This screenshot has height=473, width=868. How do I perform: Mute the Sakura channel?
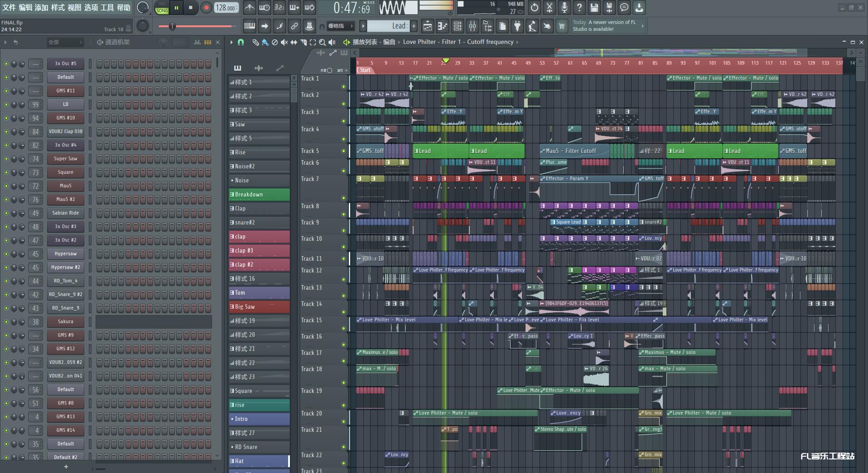[x=6, y=322]
